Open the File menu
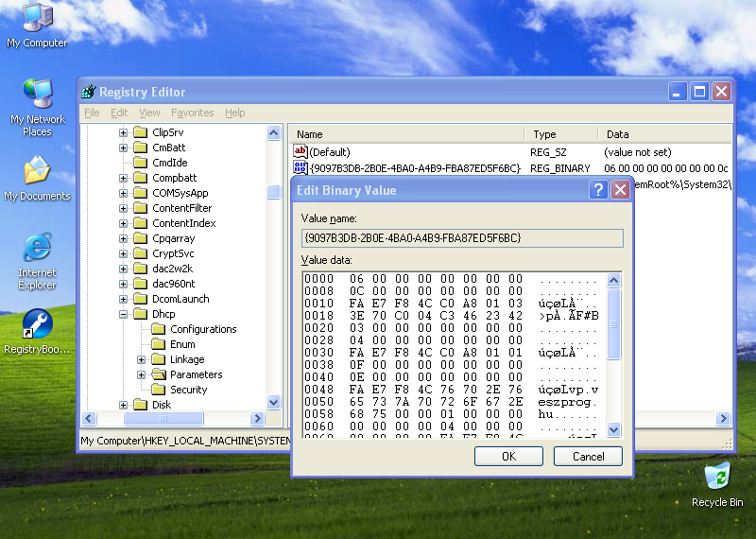This screenshot has height=539, width=756. 92,113
